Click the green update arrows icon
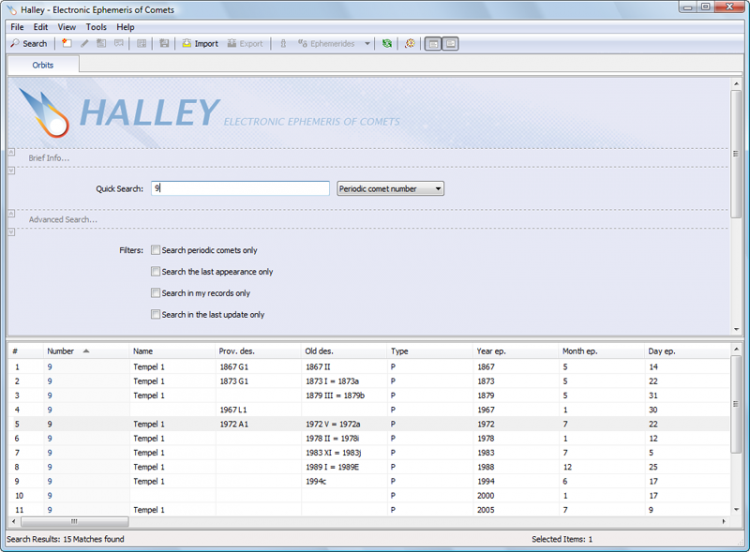 387,44
